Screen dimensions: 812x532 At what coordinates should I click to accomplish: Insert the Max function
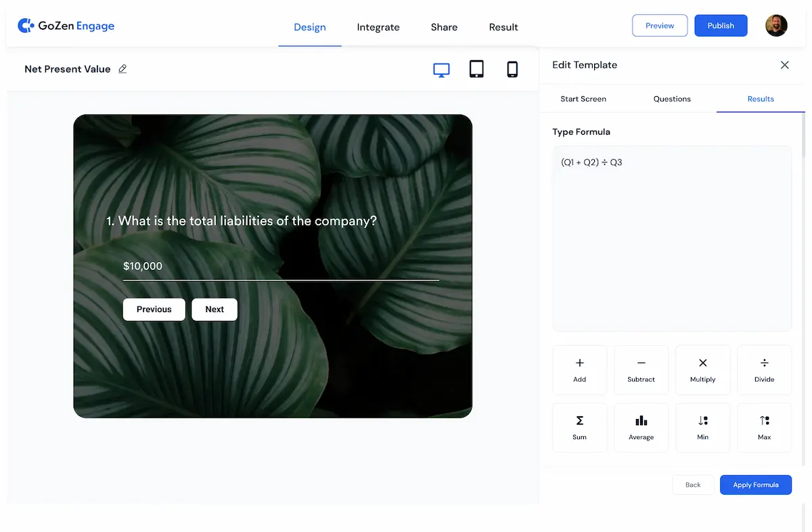pos(764,427)
